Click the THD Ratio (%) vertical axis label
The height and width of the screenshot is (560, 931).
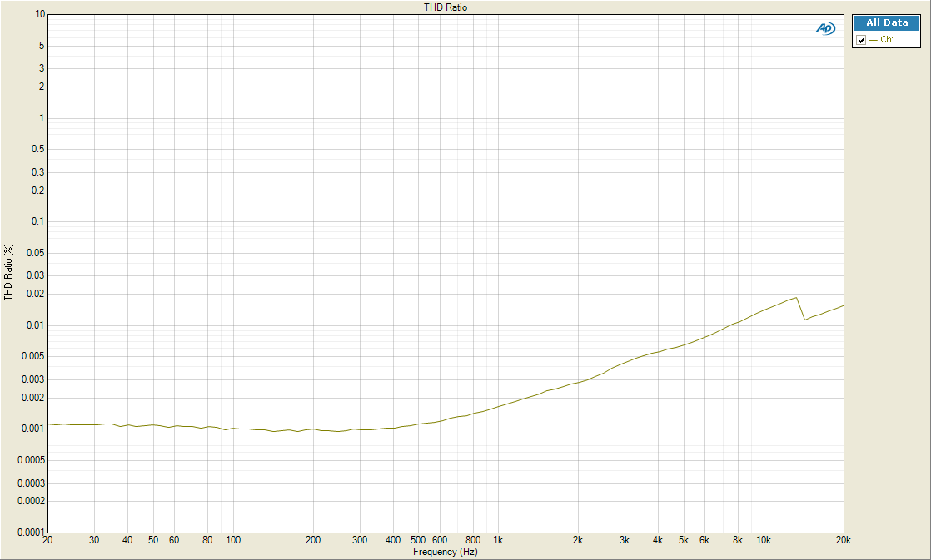click(8, 272)
